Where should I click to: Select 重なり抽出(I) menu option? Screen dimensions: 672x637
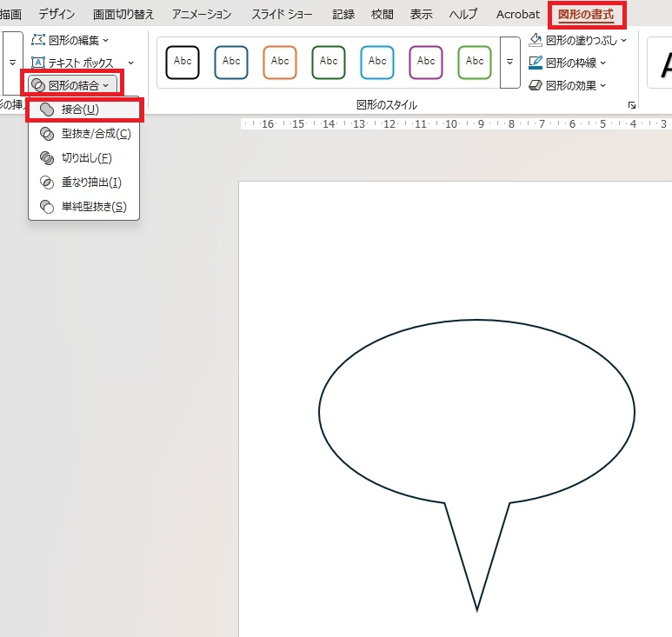pos(84,182)
